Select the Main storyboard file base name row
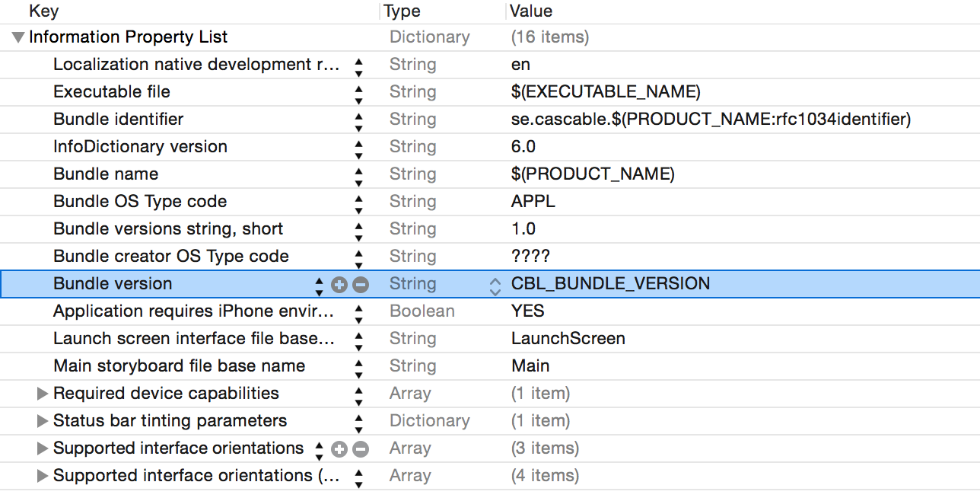 click(179, 366)
